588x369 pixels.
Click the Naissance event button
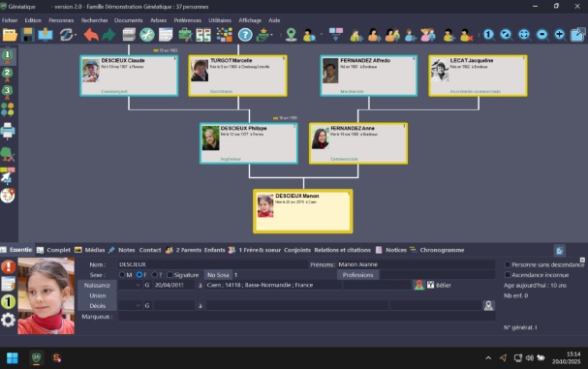[x=97, y=285]
